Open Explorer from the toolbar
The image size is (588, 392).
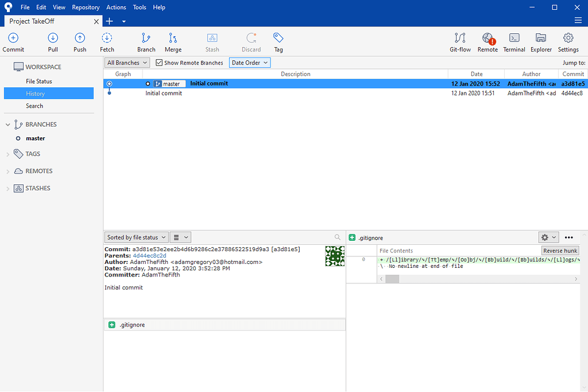coord(541,42)
